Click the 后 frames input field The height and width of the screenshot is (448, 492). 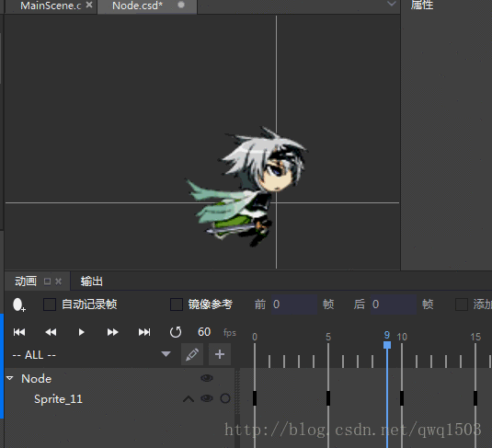[394, 304]
